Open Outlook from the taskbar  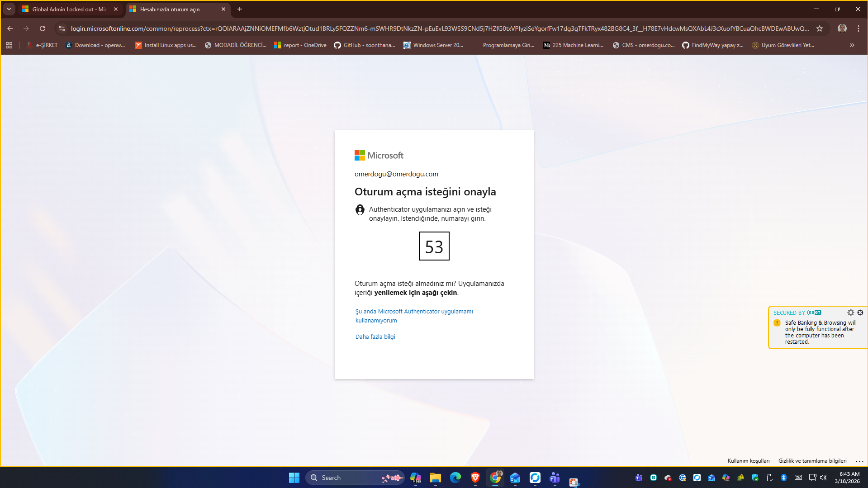[x=515, y=478]
